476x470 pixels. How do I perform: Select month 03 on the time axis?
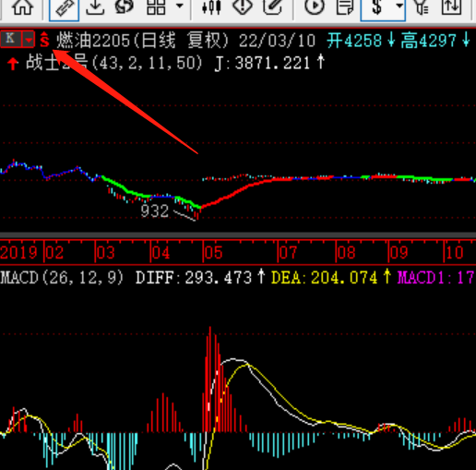[x=106, y=253]
